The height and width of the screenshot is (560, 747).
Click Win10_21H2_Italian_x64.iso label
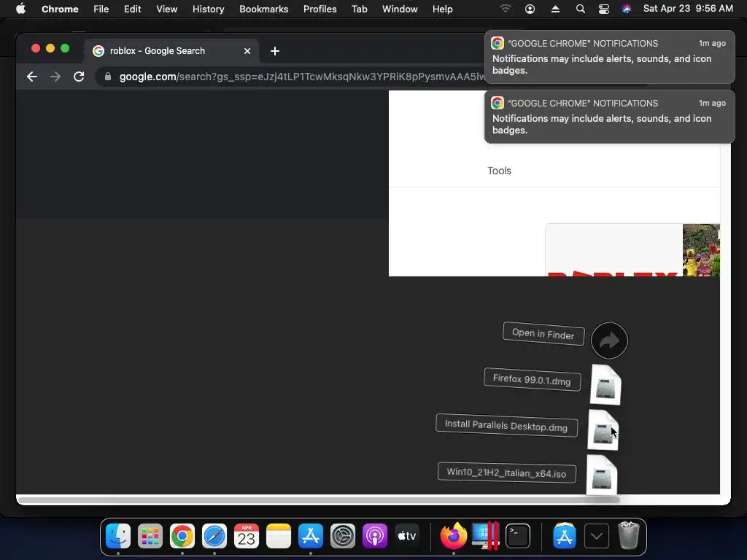click(x=506, y=472)
